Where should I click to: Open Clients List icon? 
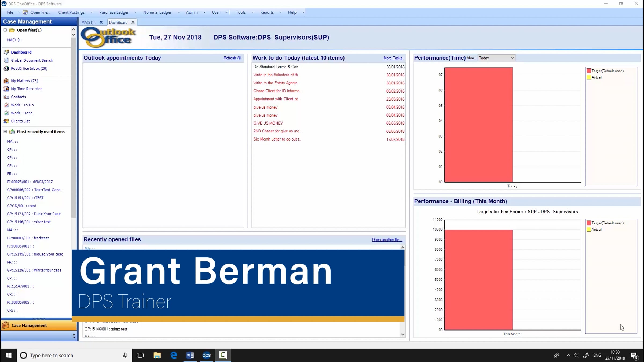click(6, 121)
